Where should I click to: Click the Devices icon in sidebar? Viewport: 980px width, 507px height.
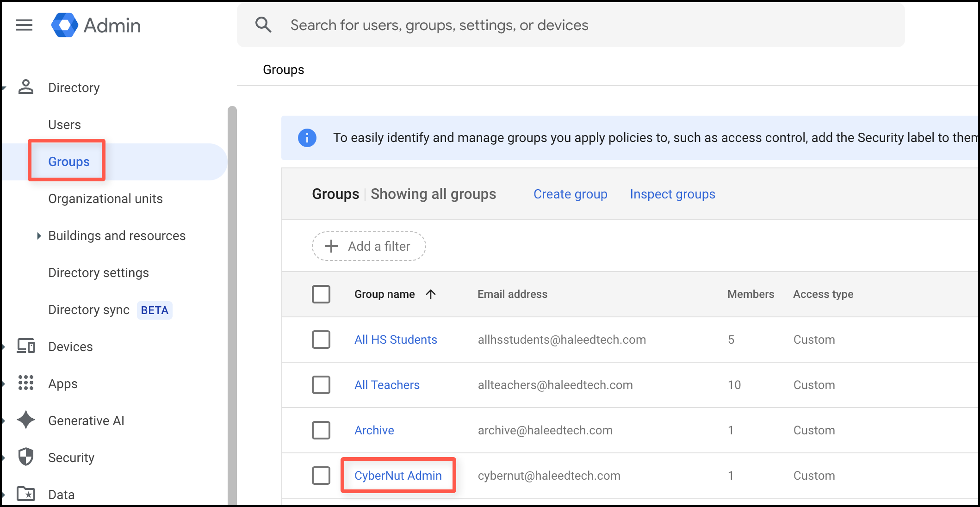click(26, 346)
